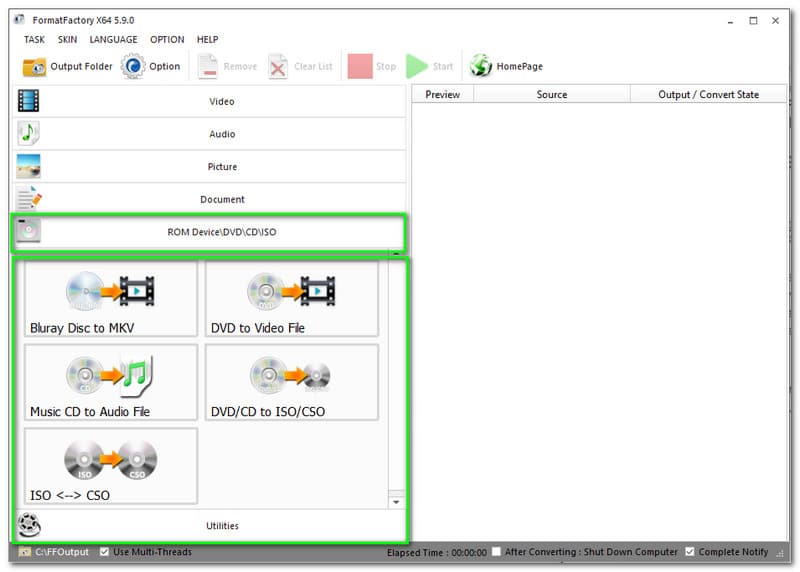The image size is (800, 572).
Task: Open the Option gear in the toolbar
Action: [x=133, y=67]
